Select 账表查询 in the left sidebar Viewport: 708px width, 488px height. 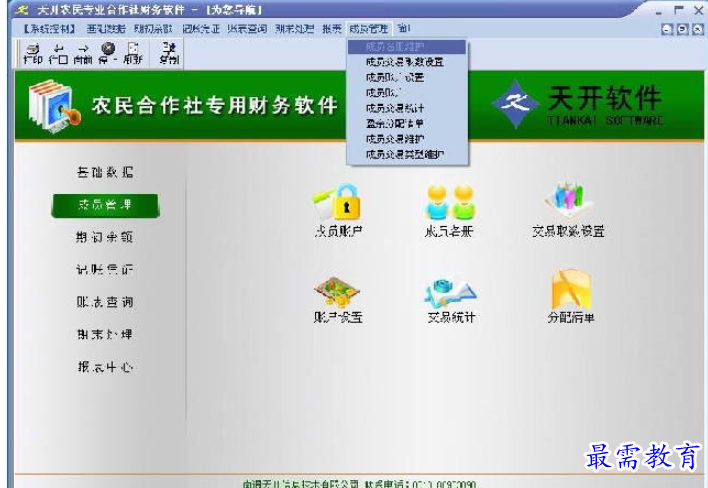(x=105, y=302)
